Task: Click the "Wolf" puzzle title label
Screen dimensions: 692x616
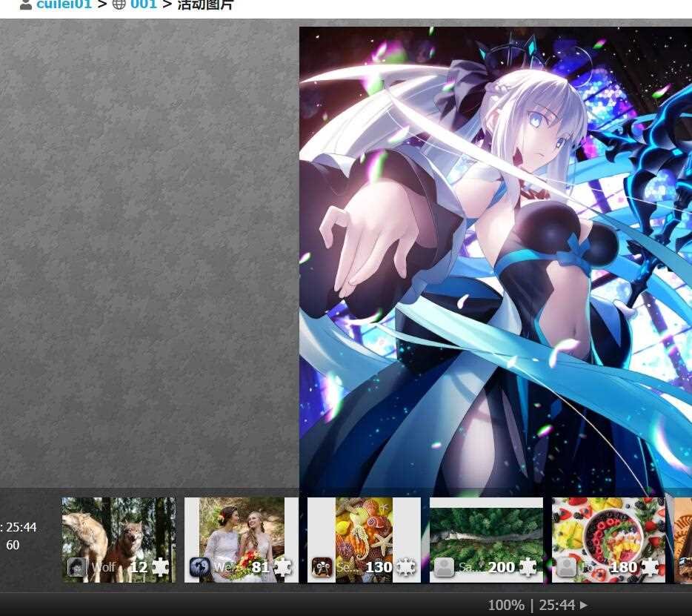Action: (104, 567)
